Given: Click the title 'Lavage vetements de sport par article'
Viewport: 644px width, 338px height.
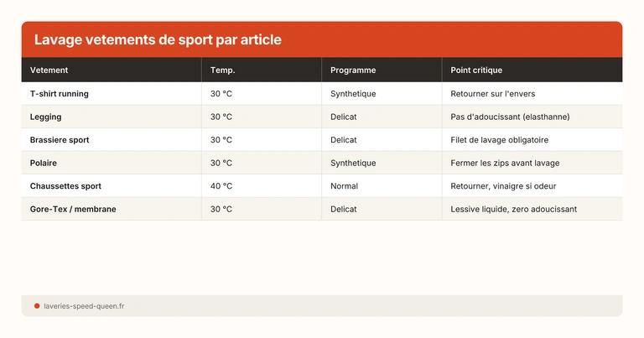Looking at the screenshot, I should (x=158, y=39).
